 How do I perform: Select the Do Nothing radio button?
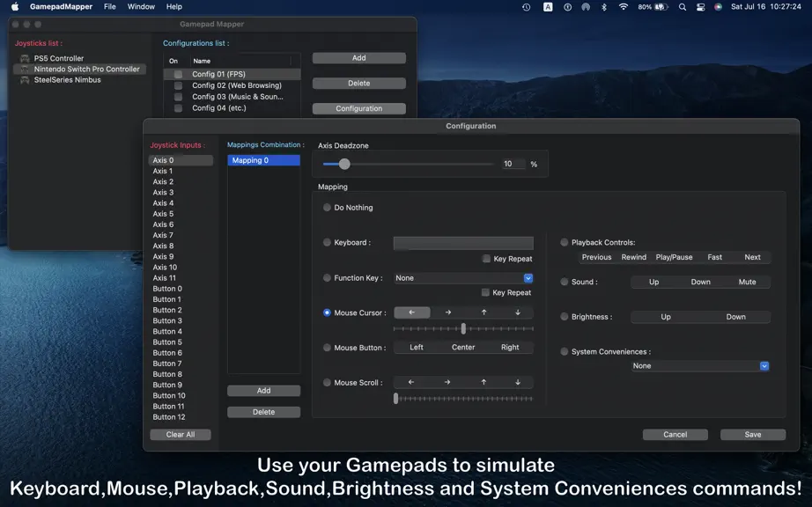327,208
